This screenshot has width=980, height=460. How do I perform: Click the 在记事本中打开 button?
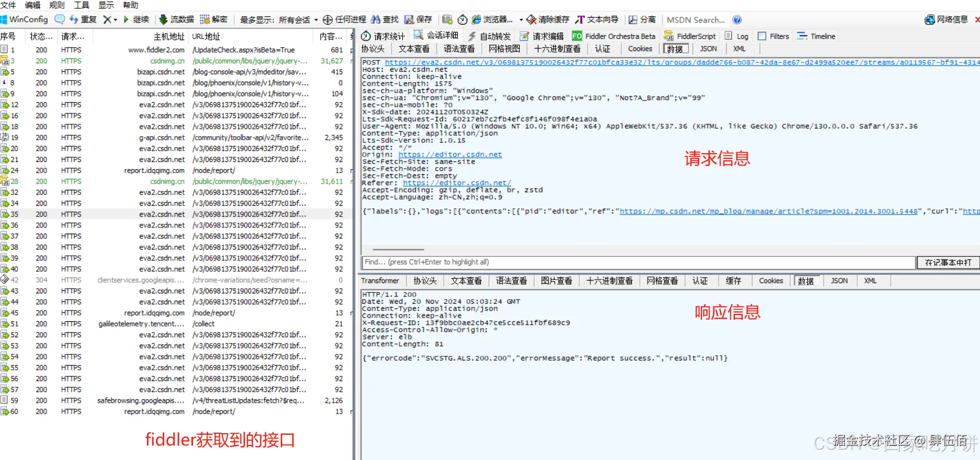[947, 262]
